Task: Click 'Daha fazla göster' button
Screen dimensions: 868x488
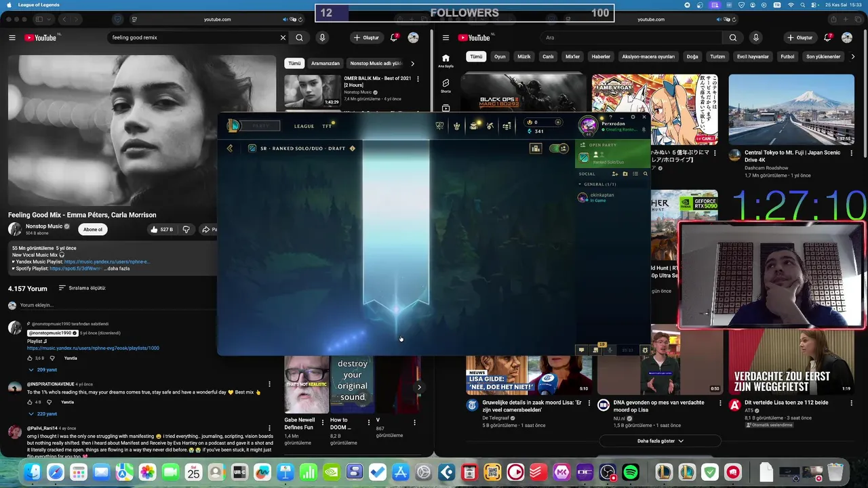Action: (660, 441)
